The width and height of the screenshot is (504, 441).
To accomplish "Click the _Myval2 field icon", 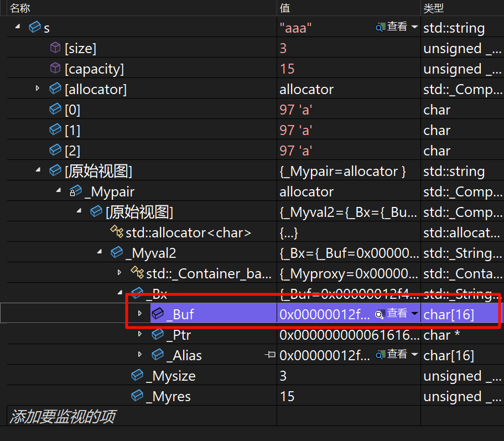I will [117, 252].
